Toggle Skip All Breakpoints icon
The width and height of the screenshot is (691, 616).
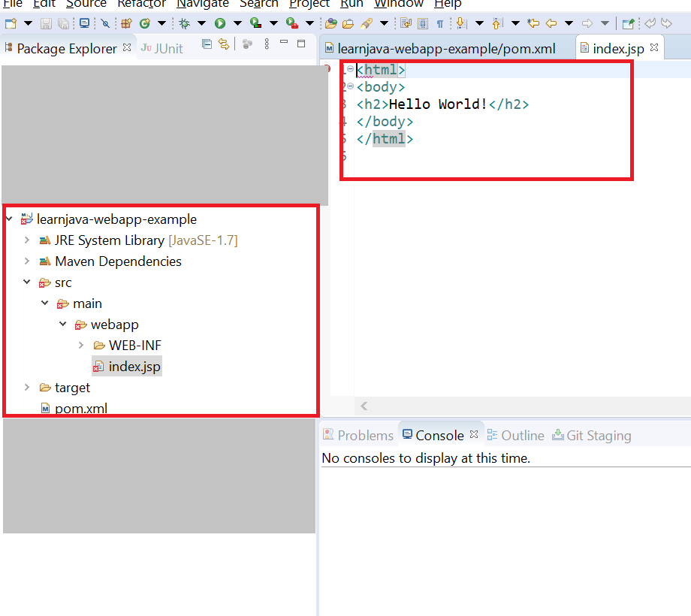tap(104, 23)
